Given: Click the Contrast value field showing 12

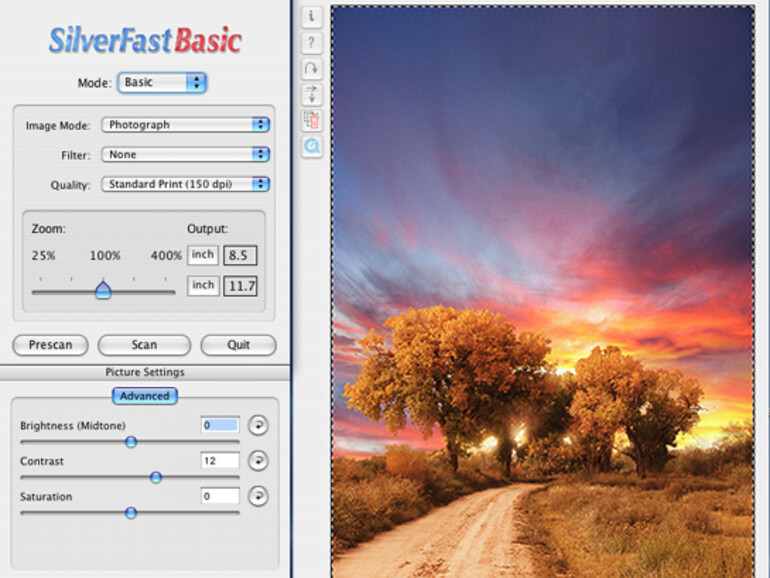Looking at the screenshot, I should (220, 461).
